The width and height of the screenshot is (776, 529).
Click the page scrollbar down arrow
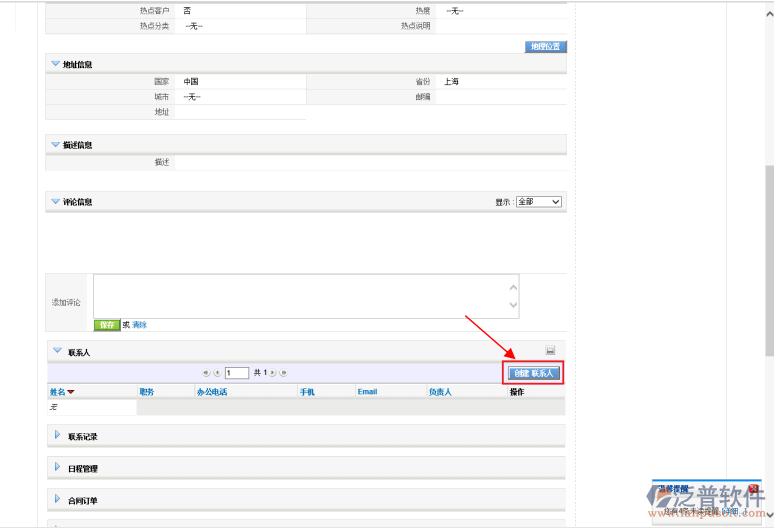coord(770,515)
